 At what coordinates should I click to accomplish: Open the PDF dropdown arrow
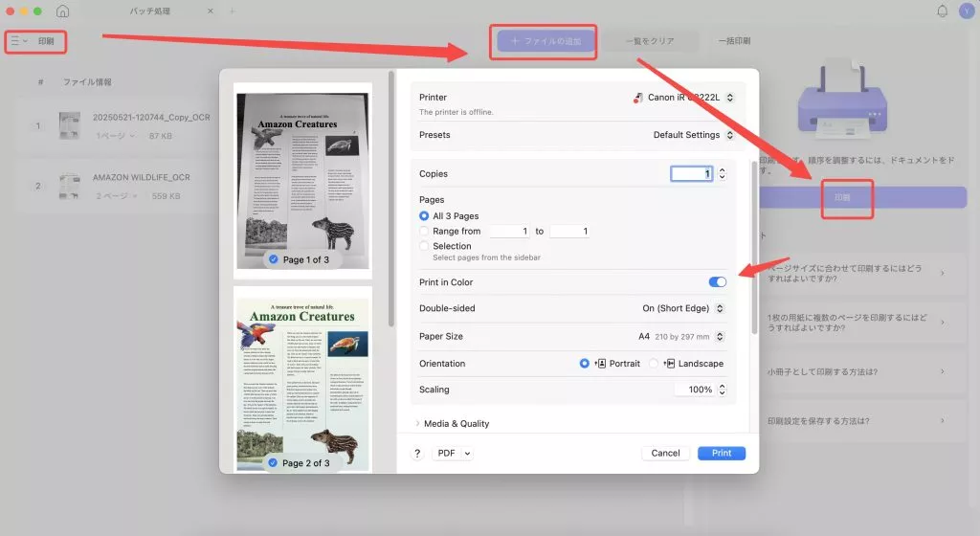pyautogui.click(x=467, y=454)
